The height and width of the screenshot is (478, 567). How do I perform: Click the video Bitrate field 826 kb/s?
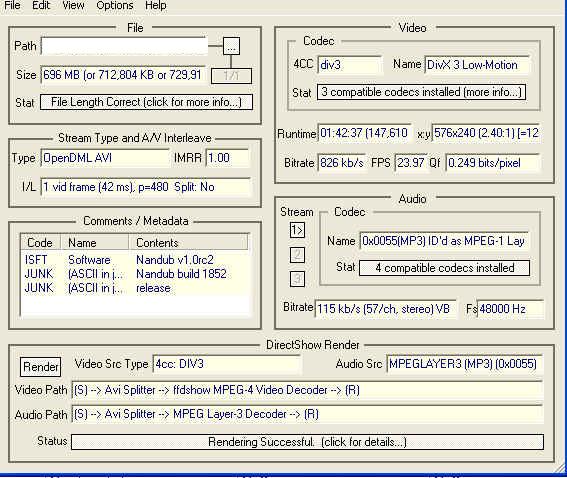pos(342,163)
